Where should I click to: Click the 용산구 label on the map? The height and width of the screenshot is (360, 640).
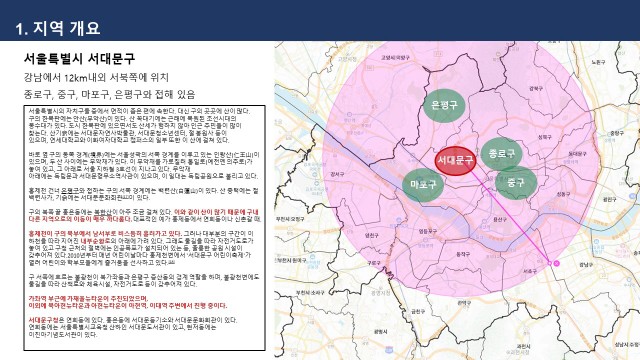pyautogui.click(x=499, y=220)
